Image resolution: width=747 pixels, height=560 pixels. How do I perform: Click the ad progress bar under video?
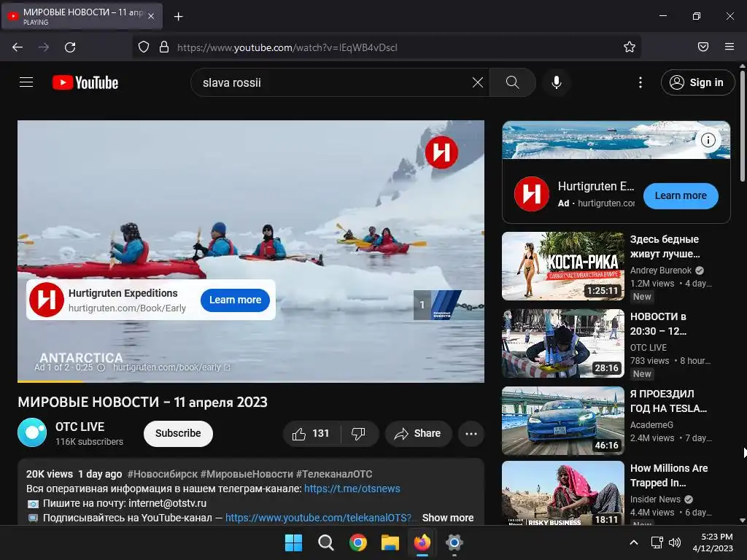(x=251, y=381)
